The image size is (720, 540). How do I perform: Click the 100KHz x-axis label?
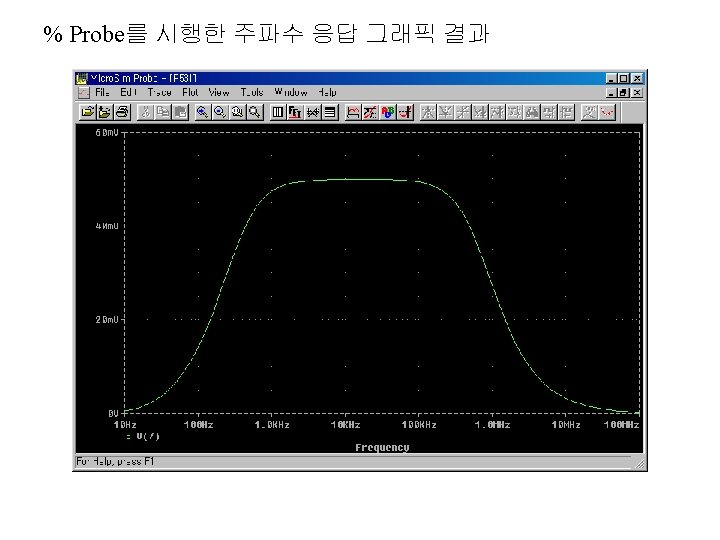(419, 425)
